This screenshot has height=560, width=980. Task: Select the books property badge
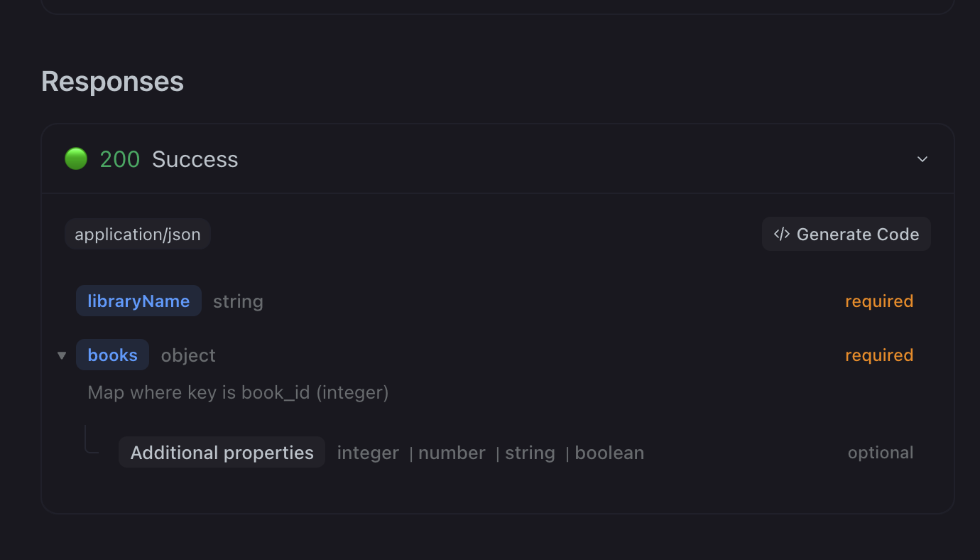click(112, 355)
